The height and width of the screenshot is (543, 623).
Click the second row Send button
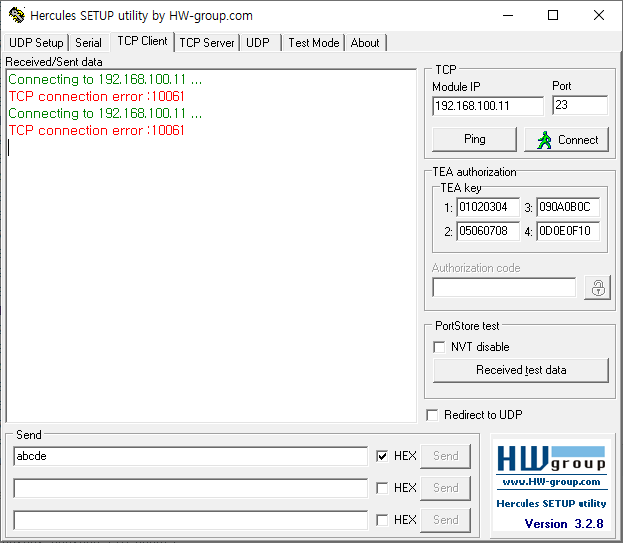click(445, 488)
